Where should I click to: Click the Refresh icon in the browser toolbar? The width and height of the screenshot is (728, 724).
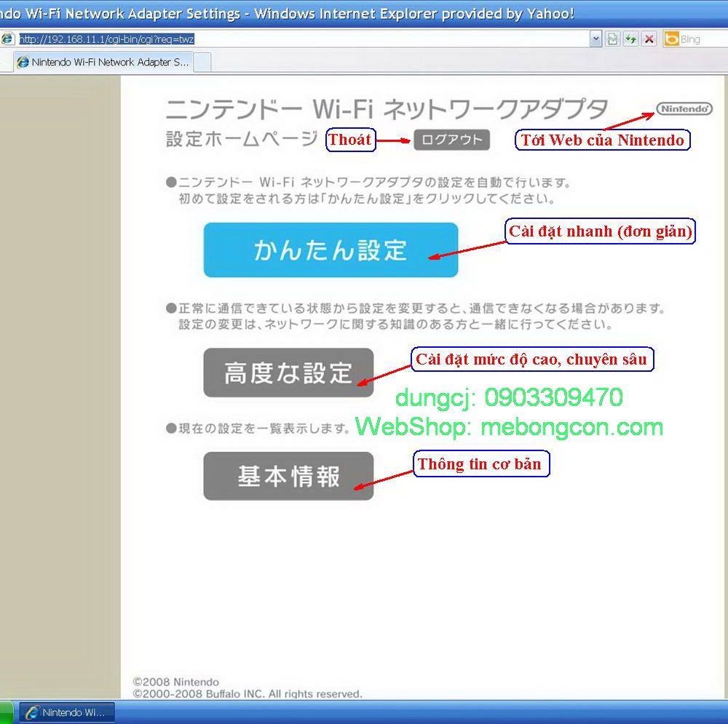630,39
